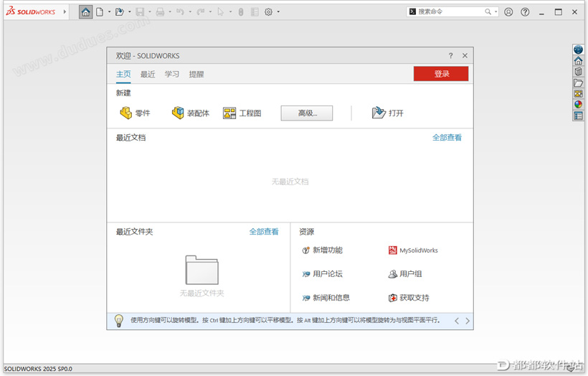The width and height of the screenshot is (588, 376).
Task: Expand the Save dropdown arrow
Action: pyautogui.click(x=150, y=12)
